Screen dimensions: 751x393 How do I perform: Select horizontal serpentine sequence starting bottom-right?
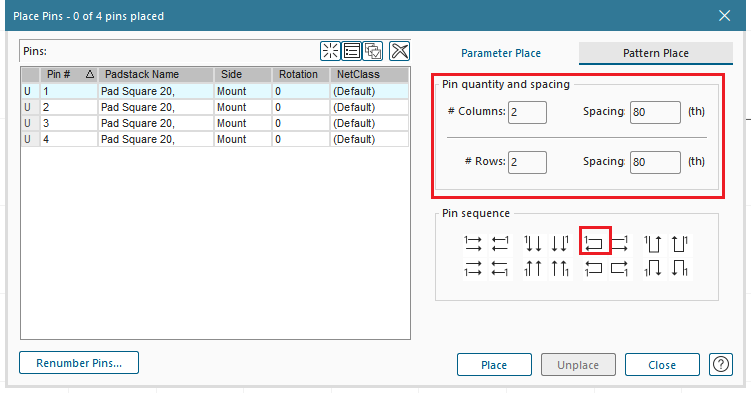(x=620, y=269)
